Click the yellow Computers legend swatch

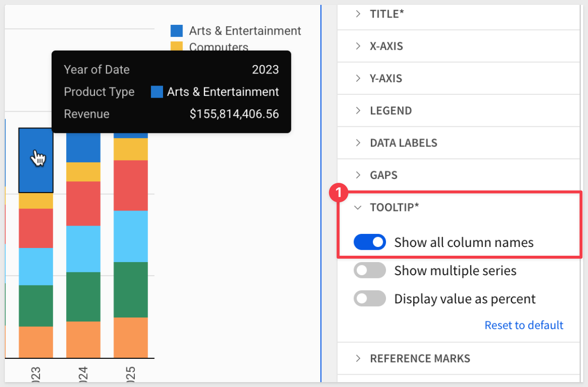[x=177, y=46]
